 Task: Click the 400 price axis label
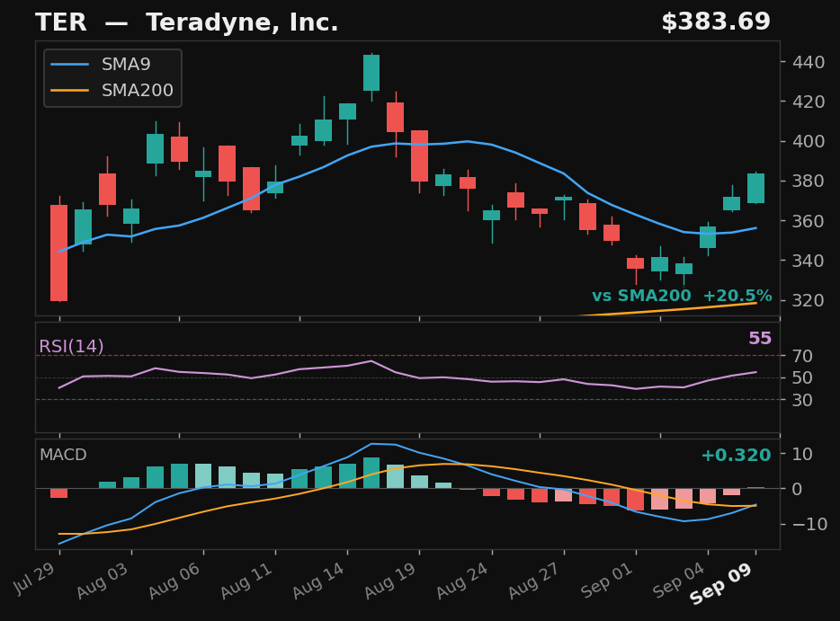point(809,141)
